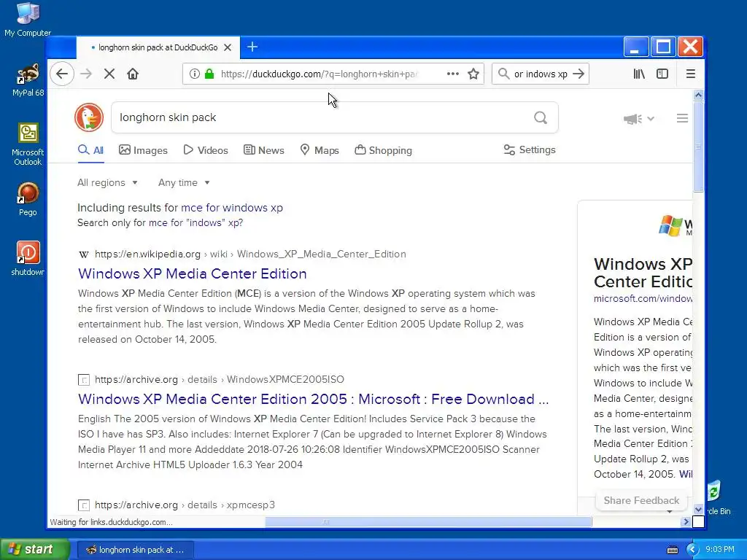This screenshot has width=747, height=560.
Task: Click the horizontal scrollbar thumb
Action: click(428, 522)
